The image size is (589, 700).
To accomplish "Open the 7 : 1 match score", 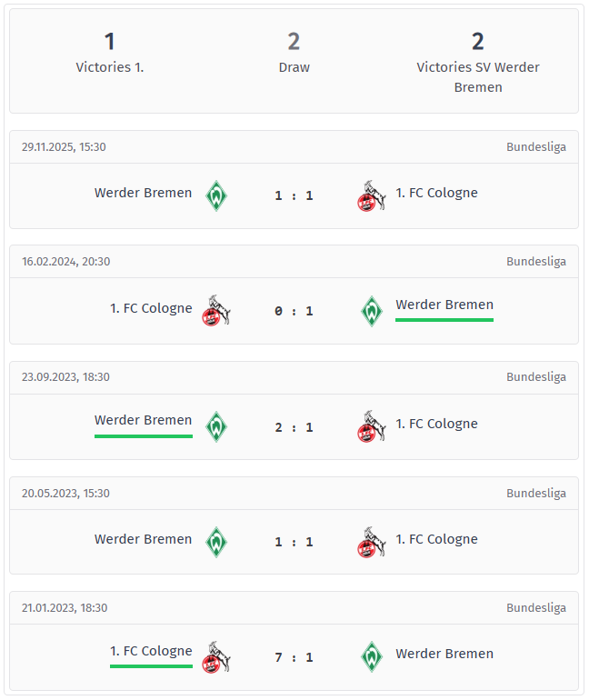I will (x=294, y=657).
